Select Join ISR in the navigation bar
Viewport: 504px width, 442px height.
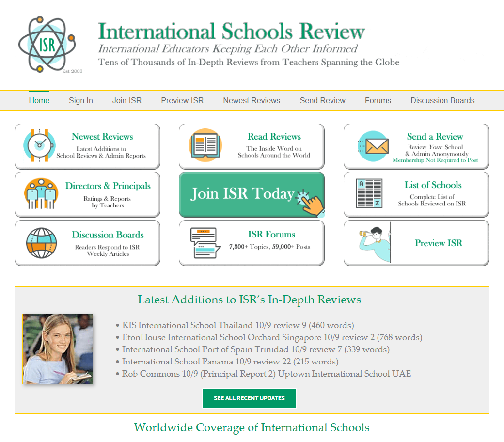[127, 101]
